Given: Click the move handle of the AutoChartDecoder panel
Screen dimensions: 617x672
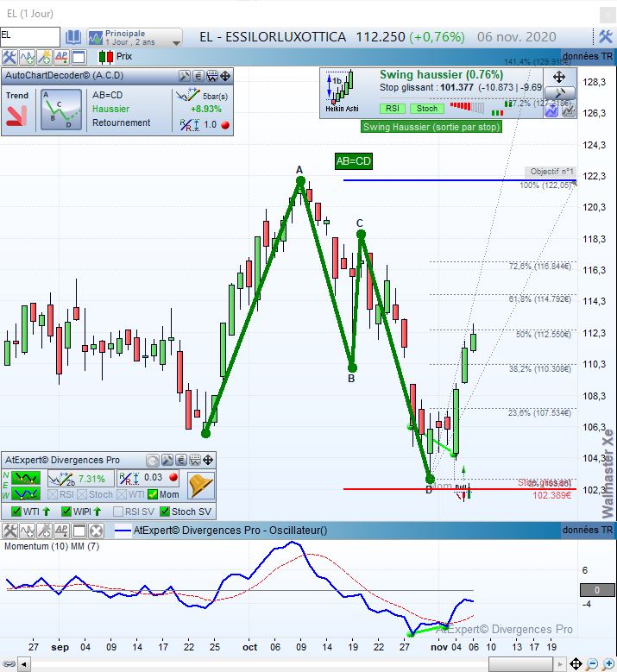Looking at the screenshot, I should coord(225,76).
